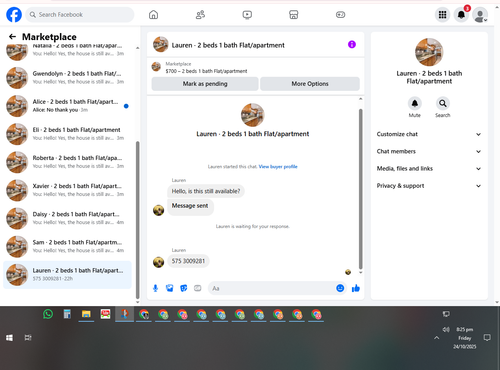Open the Gaming icon in top bar

click(340, 15)
